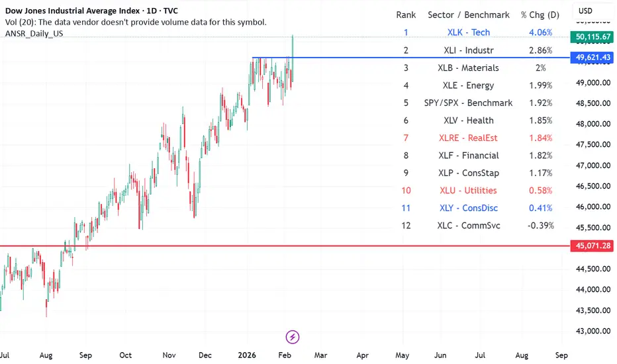
Task: Click the SPY/SPX - Benchmark row
Action: point(468,103)
